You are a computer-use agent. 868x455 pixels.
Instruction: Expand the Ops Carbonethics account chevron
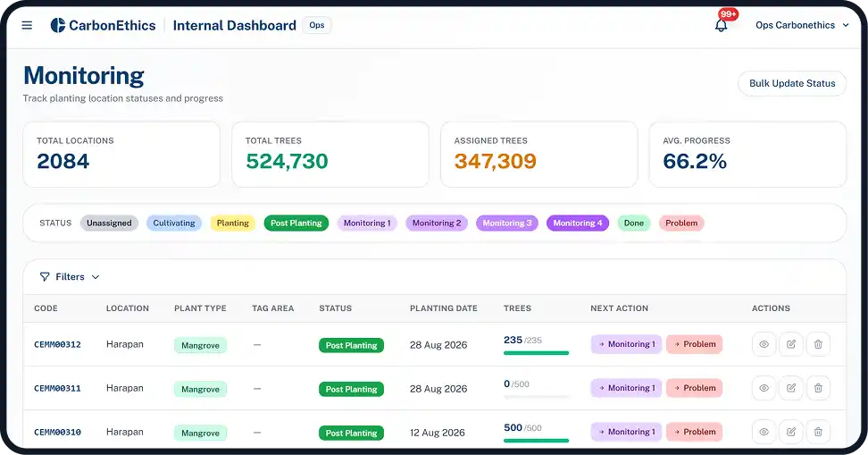click(x=846, y=26)
